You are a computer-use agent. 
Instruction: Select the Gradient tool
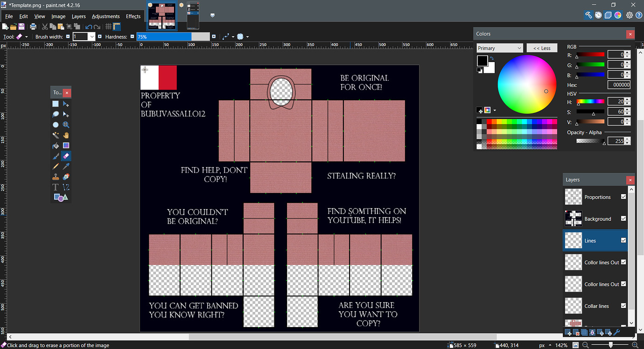[66, 146]
